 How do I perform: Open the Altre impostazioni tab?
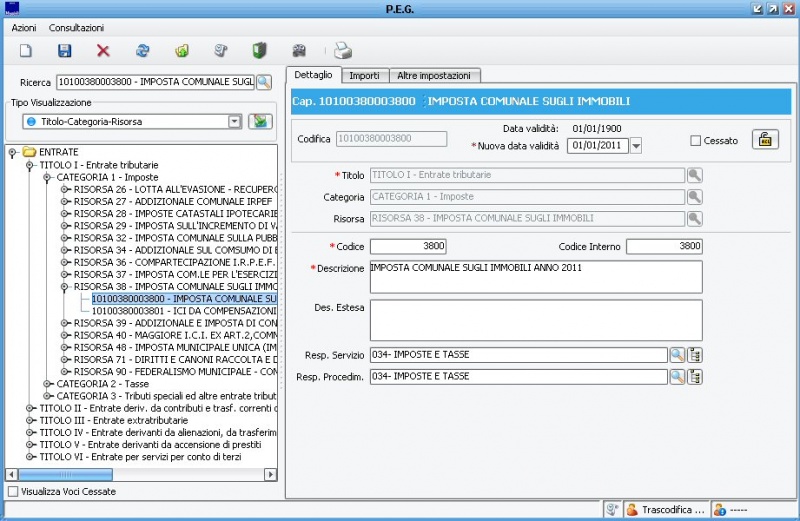pyautogui.click(x=435, y=75)
